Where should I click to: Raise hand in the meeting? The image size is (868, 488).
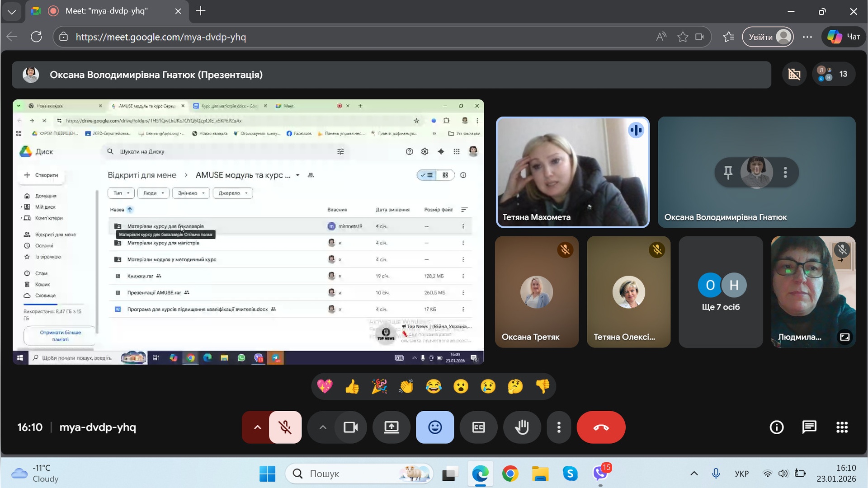(522, 427)
